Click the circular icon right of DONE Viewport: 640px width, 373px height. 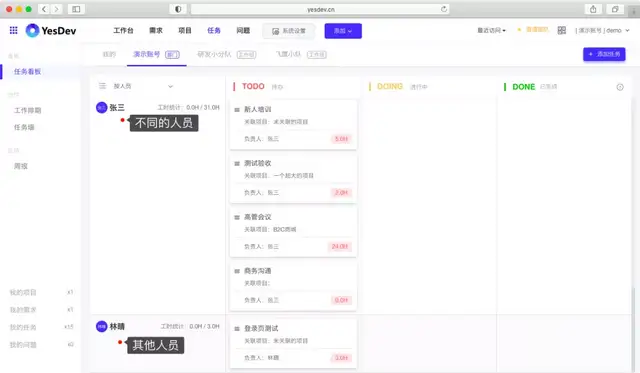pos(620,87)
